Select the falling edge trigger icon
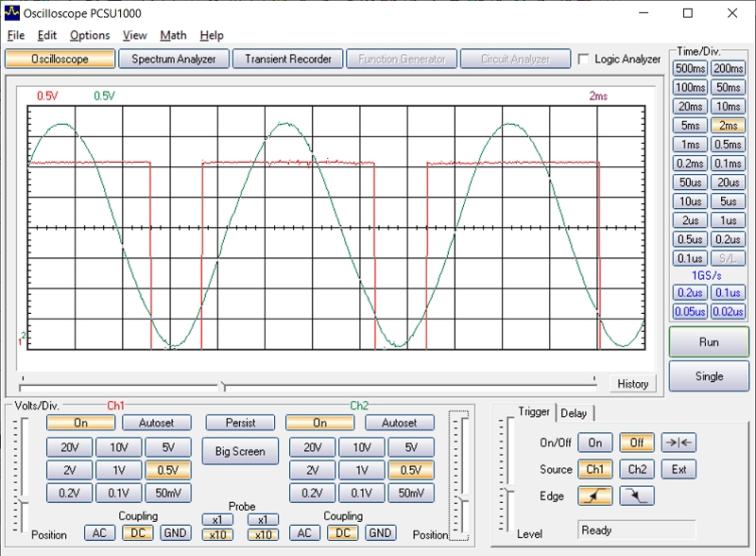This screenshot has height=556, width=756. 637,495
